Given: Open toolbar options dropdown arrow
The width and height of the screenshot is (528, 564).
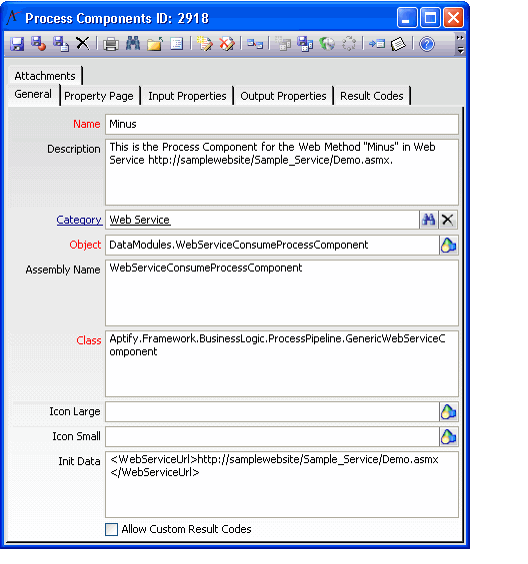Looking at the screenshot, I should click(x=460, y=50).
